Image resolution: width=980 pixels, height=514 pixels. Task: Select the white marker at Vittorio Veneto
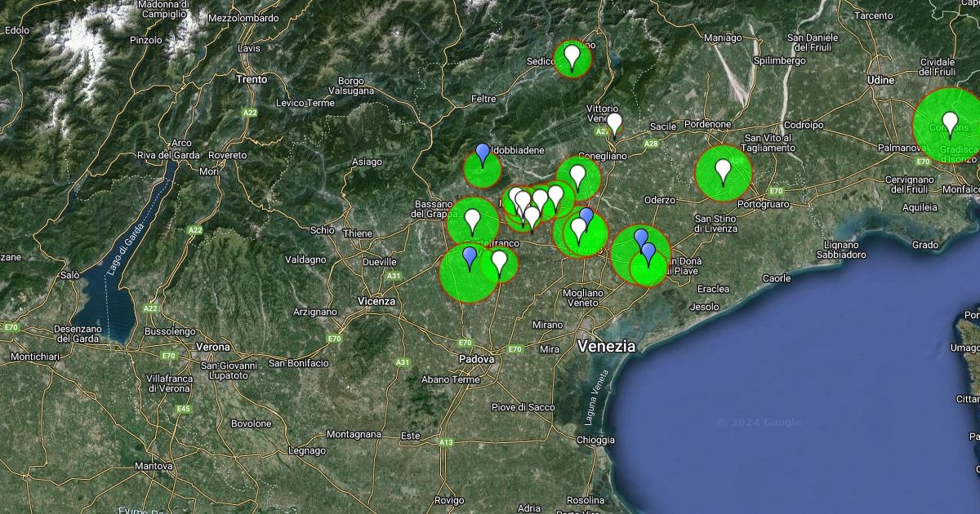[x=614, y=122]
